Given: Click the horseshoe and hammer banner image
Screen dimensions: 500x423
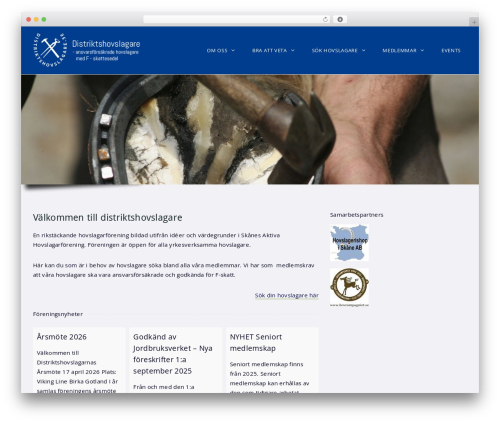Looking at the screenshot, I should tap(250, 129).
